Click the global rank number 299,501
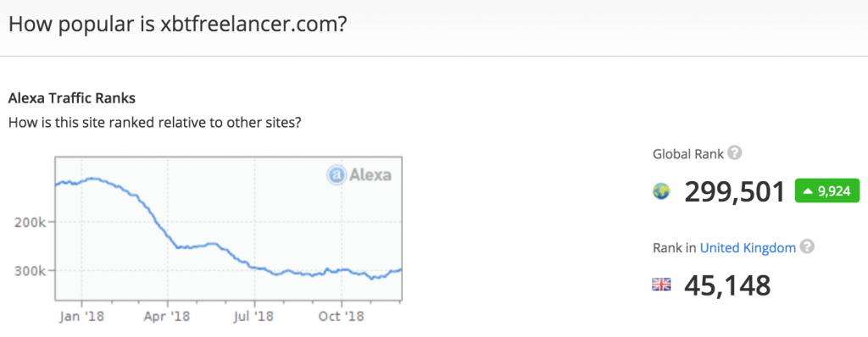This screenshot has width=868, height=337. tap(736, 192)
